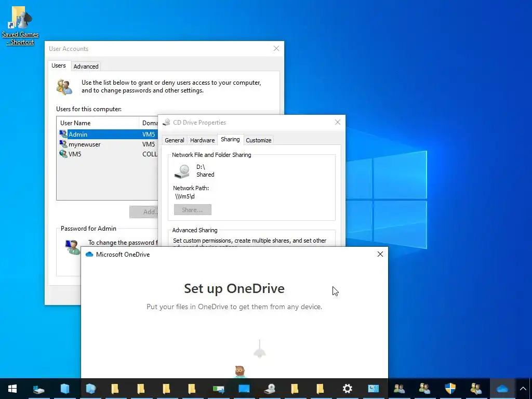Click the Domain column header
This screenshot has width=532, height=399.
click(x=149, y=123)
